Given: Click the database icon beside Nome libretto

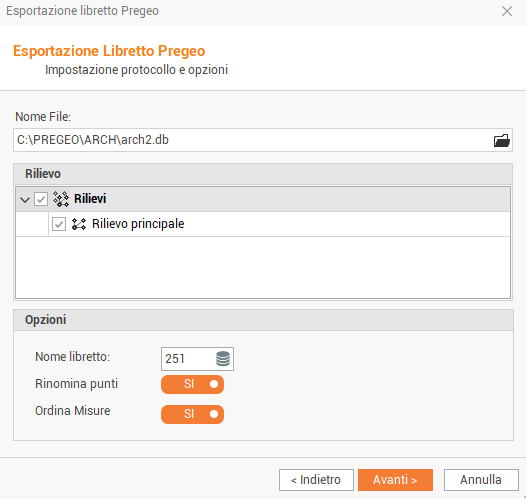Looking at the screenshot, I should click(223, 359).
